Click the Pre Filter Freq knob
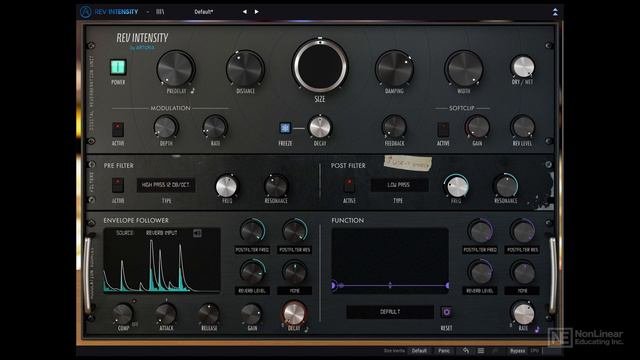Viewport: 640px width, 360px height. pos(227,187)
